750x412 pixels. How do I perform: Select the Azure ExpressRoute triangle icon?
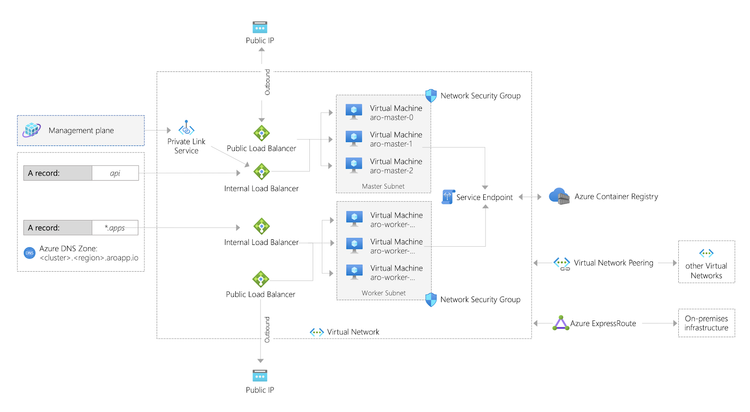pos(560,323)
